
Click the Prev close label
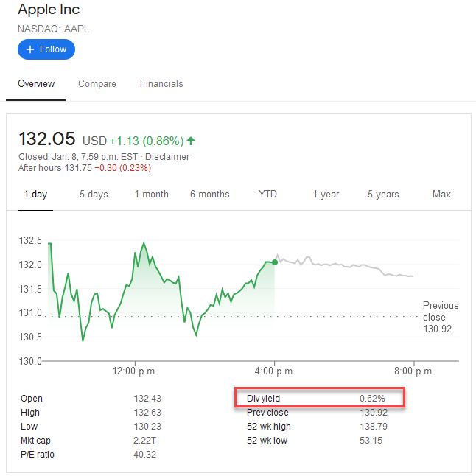point(267,413)
